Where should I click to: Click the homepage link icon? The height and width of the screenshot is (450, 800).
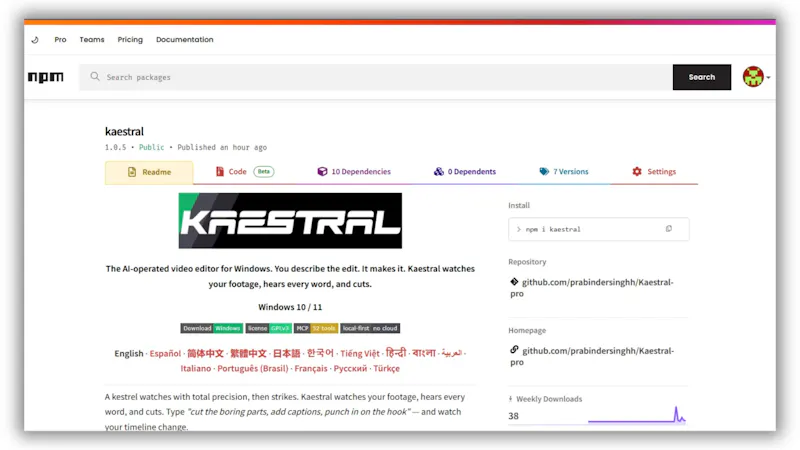514,350
